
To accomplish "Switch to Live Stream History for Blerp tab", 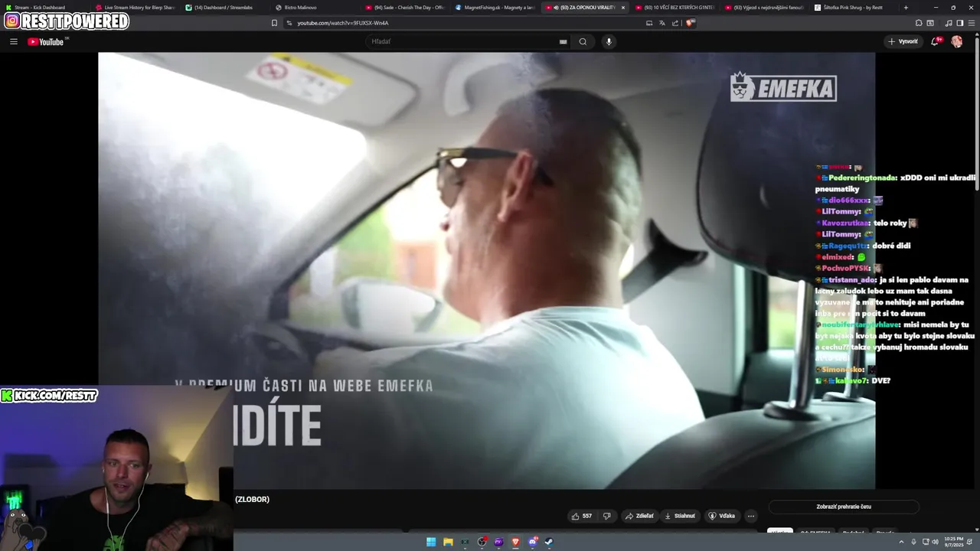I will 136,7.
